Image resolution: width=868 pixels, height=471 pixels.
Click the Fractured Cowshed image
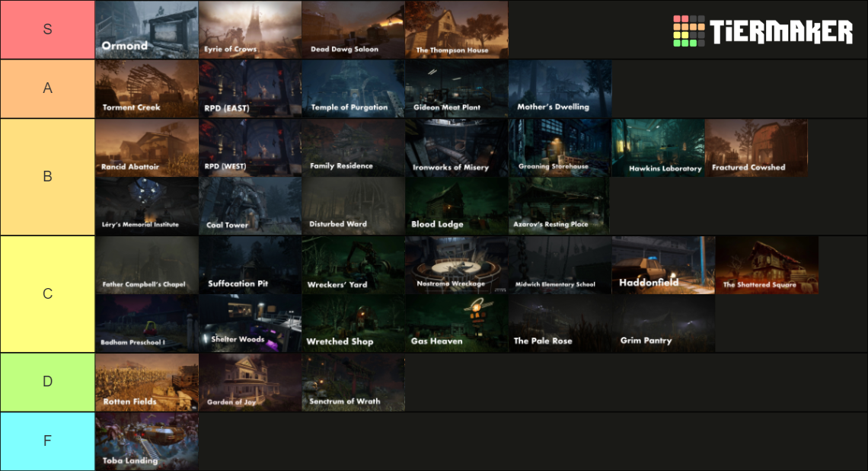coord(756,147)
